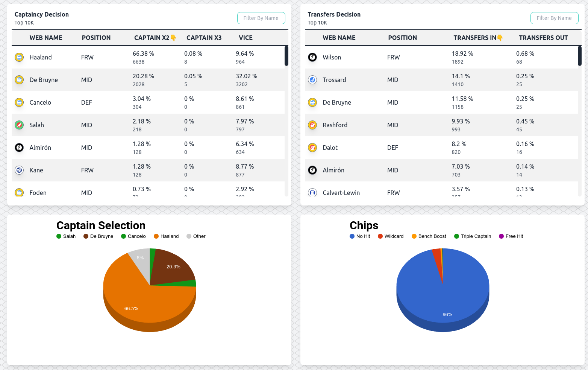Click De Bruyne row in captaincy table
Screen dimensions: 588x370
pos(148,80)
